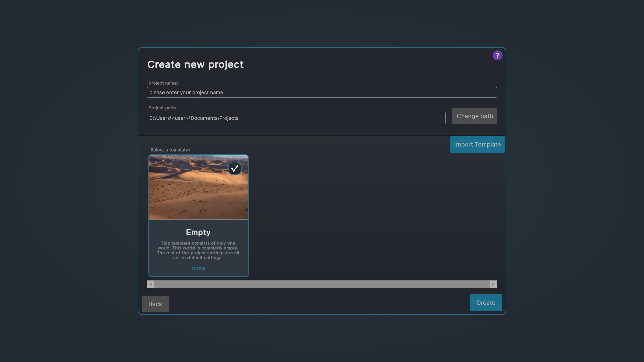Screen dimensions: 644x362
Task: Click the project path text field
Action: pyautogui.click(x=296, y=118)
